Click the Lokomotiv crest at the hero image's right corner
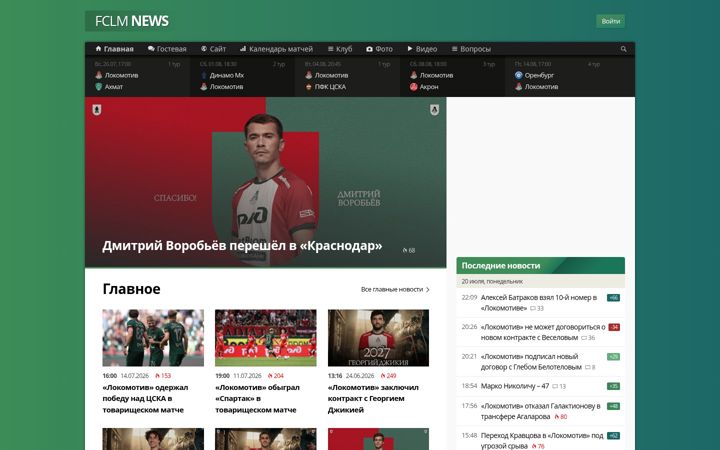 (434, 110)
